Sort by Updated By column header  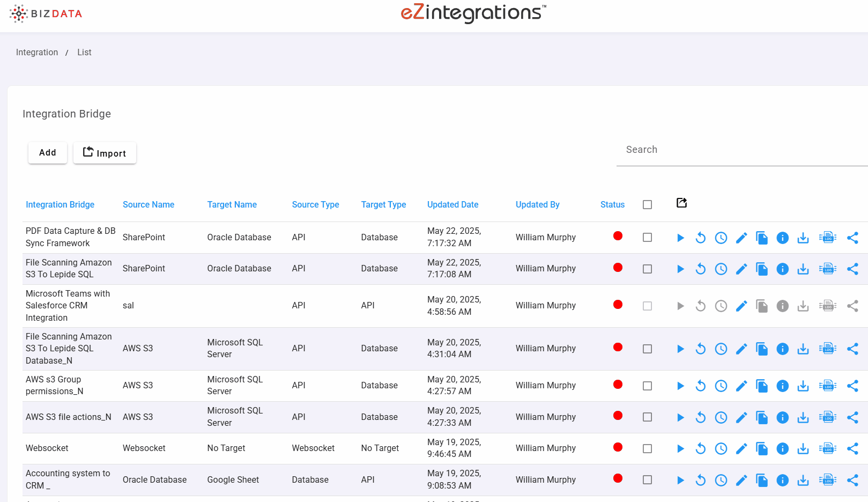click(x=538, y=205)
